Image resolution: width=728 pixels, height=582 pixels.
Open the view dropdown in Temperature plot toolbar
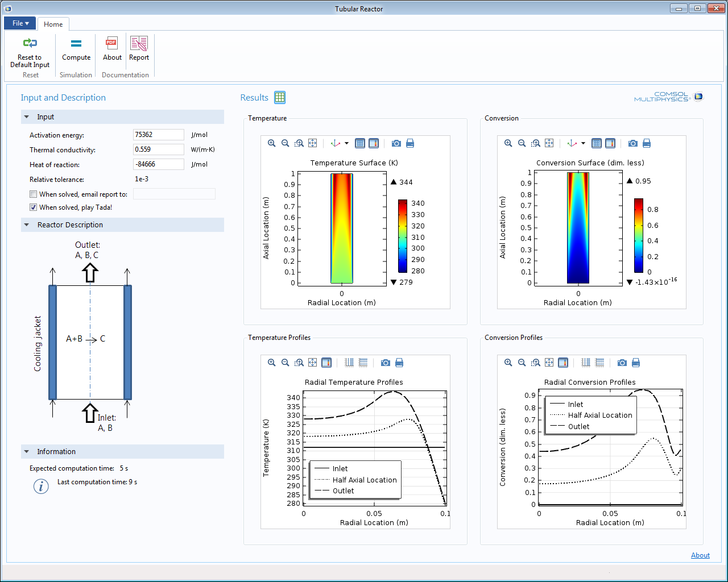pos(346,143)
